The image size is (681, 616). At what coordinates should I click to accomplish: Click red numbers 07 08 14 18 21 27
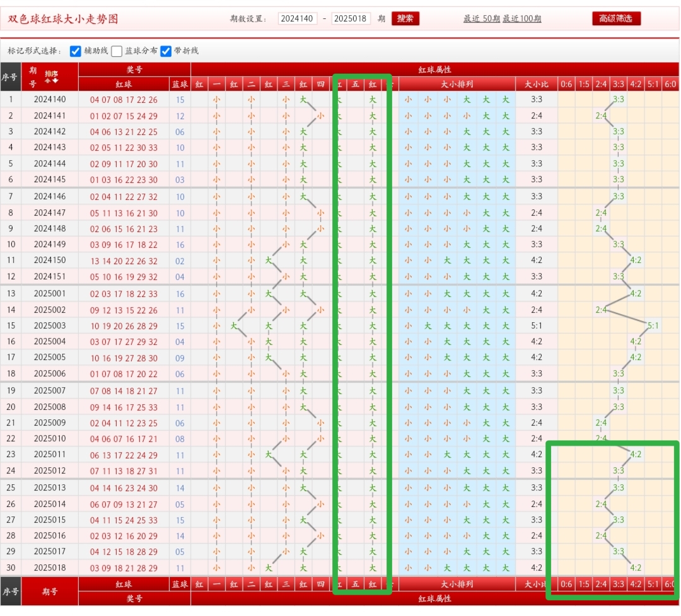[x=124, y=391]
